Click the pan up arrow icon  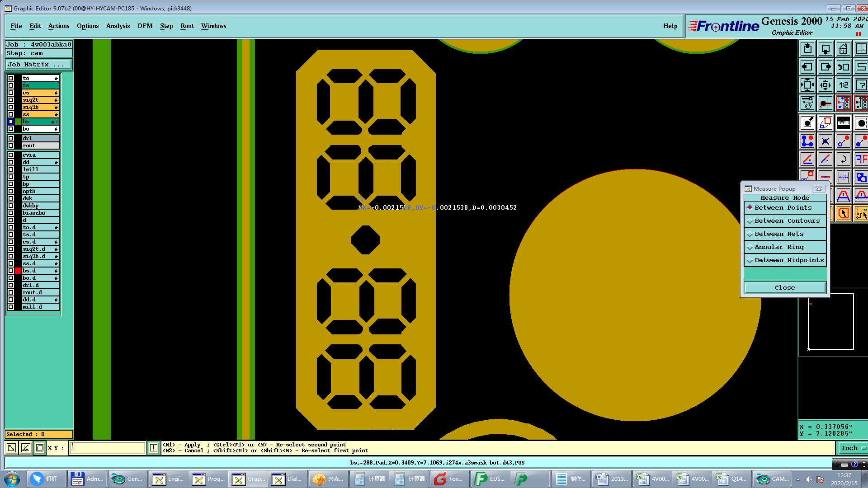point(807,49)
